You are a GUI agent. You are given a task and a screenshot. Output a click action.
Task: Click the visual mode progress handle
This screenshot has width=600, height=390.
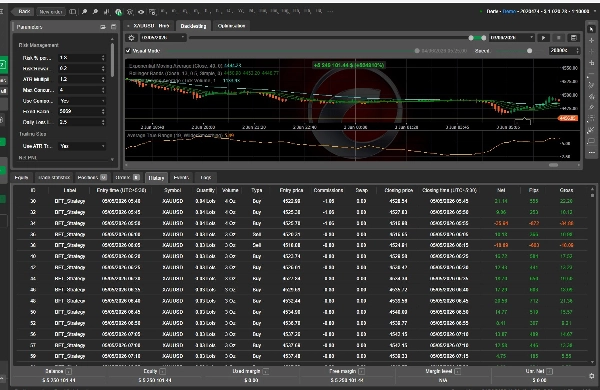[417, 51]
